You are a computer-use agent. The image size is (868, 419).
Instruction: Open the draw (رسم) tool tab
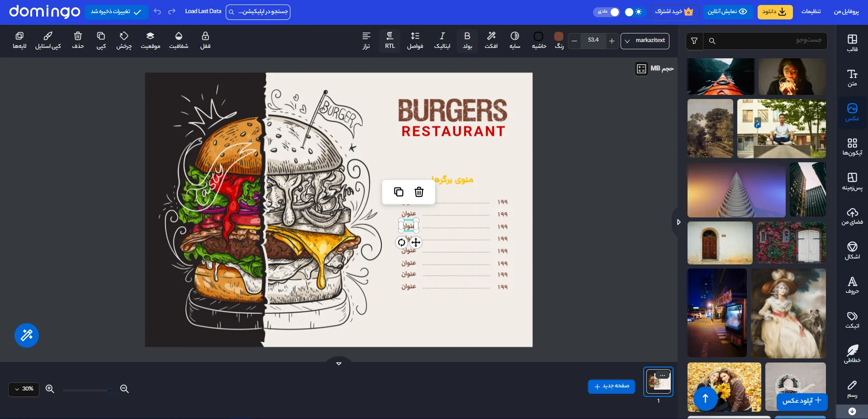(852, 389)
